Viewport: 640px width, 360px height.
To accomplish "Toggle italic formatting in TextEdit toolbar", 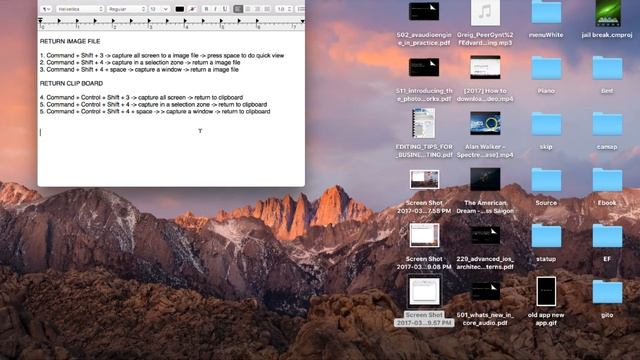I will click(216, 9).
